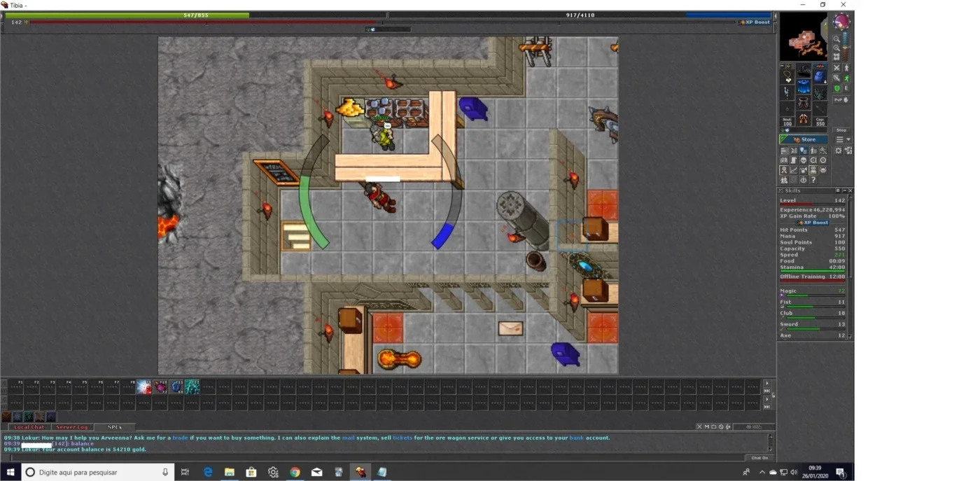The height and width of the screenshot is (481, 980).
Task: Zoom out the minimap with minus magnifier
Action: click(836, 39)
